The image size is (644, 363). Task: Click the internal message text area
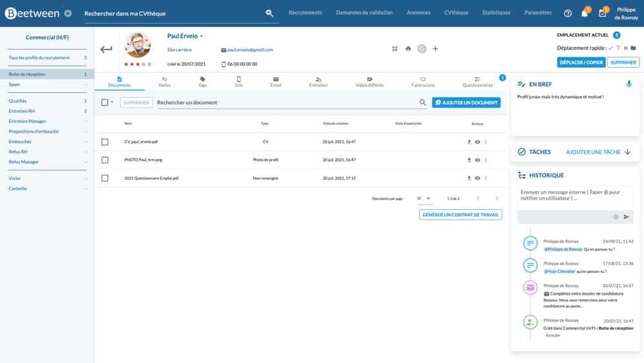(574, 196)
